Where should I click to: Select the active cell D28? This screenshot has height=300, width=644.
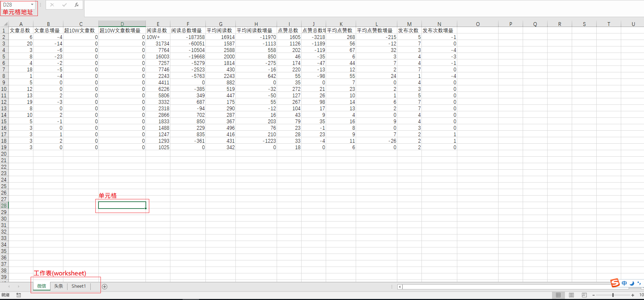click(x=122, y=205)
